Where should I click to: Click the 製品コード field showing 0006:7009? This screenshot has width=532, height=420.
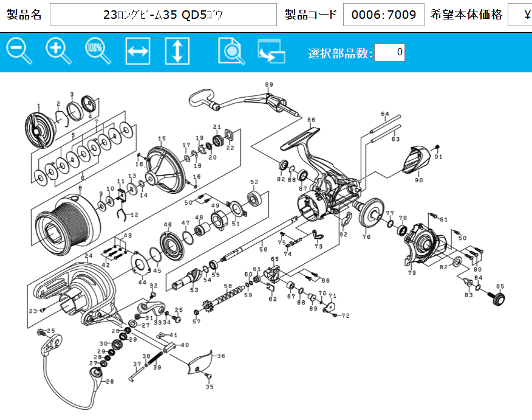tap(384, 15)
